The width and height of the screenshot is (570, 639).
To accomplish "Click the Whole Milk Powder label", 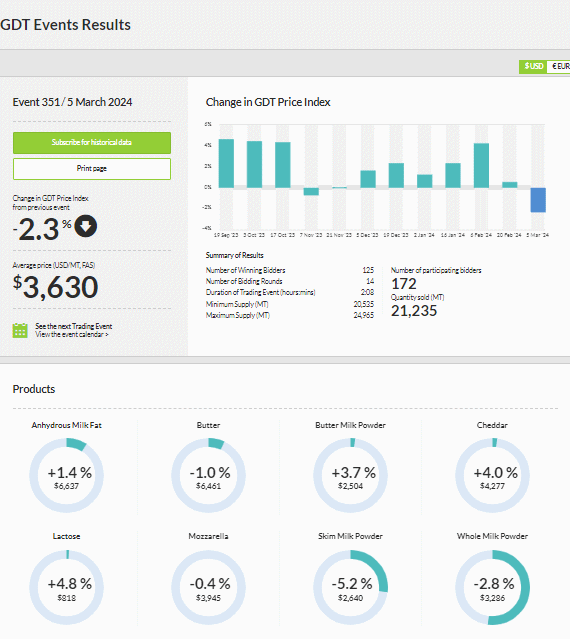I will [492, 536].
